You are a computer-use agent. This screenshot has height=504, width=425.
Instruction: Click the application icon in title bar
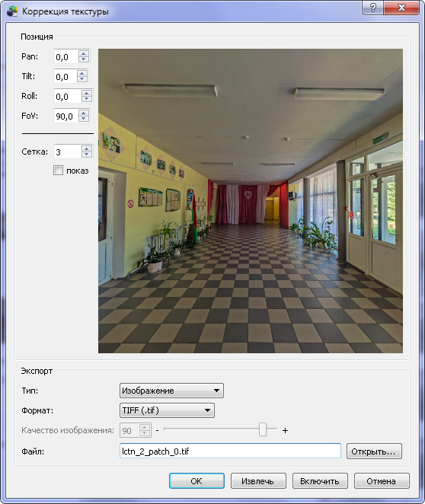coord(12,11)
